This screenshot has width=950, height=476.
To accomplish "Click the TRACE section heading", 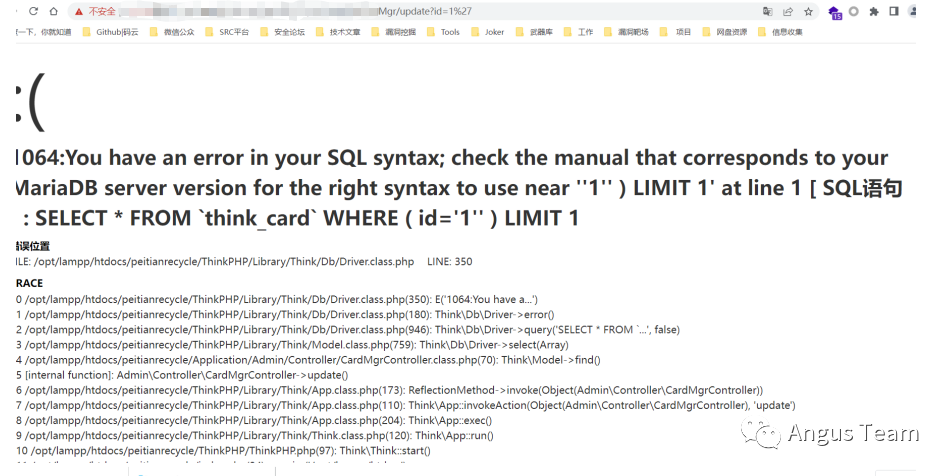I will (x=29, y=283).
